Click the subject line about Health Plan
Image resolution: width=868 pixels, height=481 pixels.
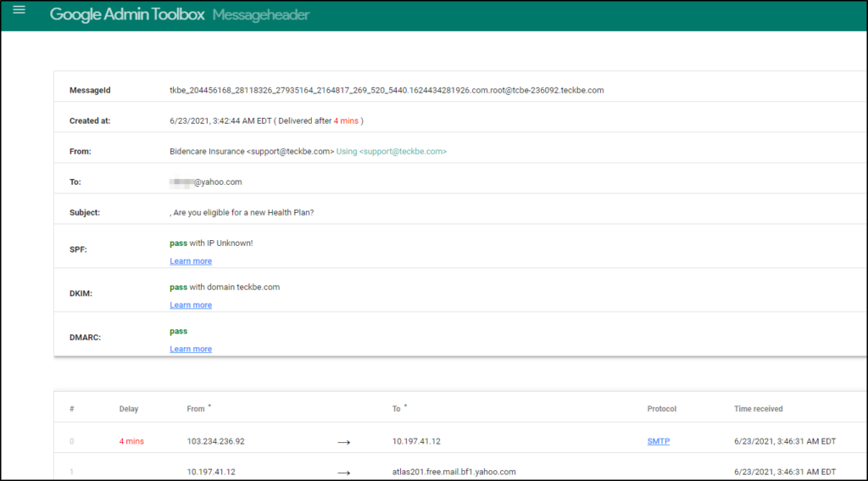click(x=242, y=212)
